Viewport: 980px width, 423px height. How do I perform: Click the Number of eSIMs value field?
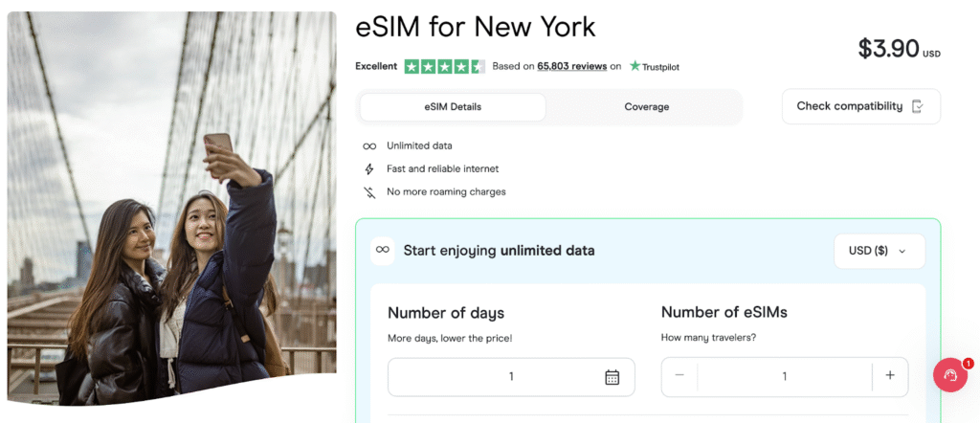pos(785,377)
